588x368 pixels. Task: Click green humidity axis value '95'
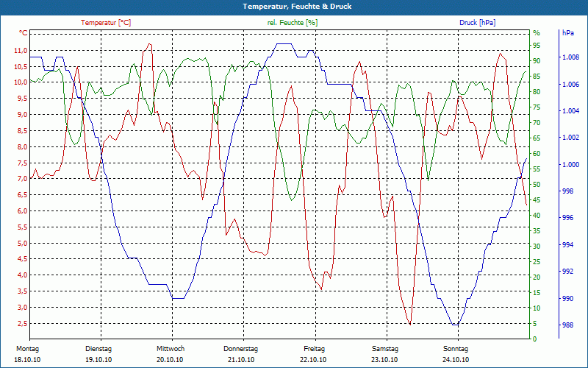coord(537,46)
